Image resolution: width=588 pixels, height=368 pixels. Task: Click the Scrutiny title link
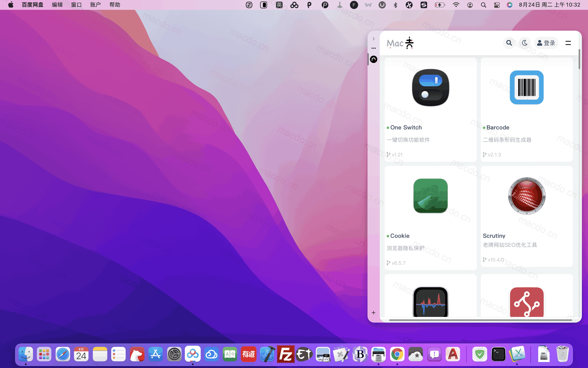494,236
